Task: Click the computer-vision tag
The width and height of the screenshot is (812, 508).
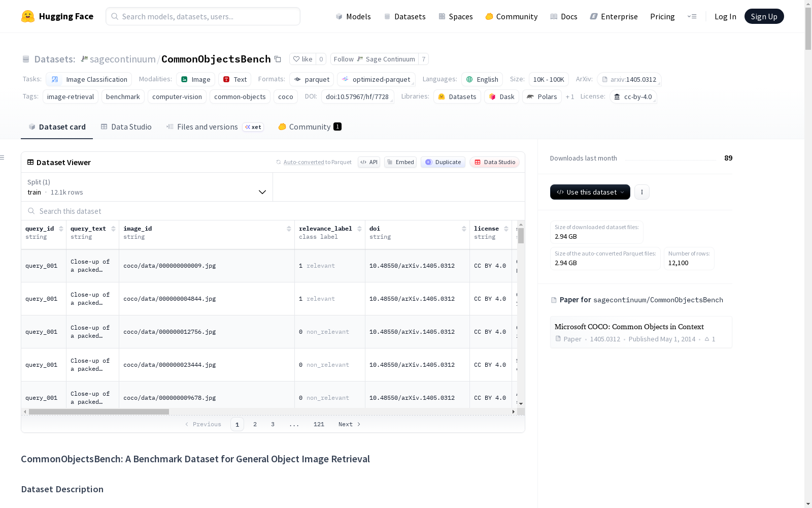Action: tap(177, 97)
